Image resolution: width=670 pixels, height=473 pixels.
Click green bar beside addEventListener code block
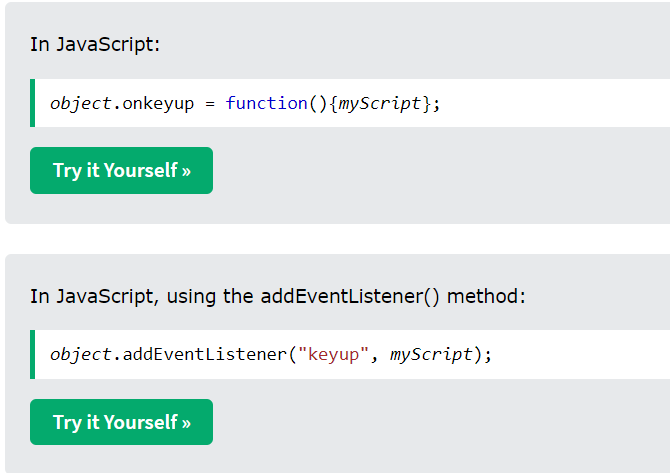tap(32, 354)
